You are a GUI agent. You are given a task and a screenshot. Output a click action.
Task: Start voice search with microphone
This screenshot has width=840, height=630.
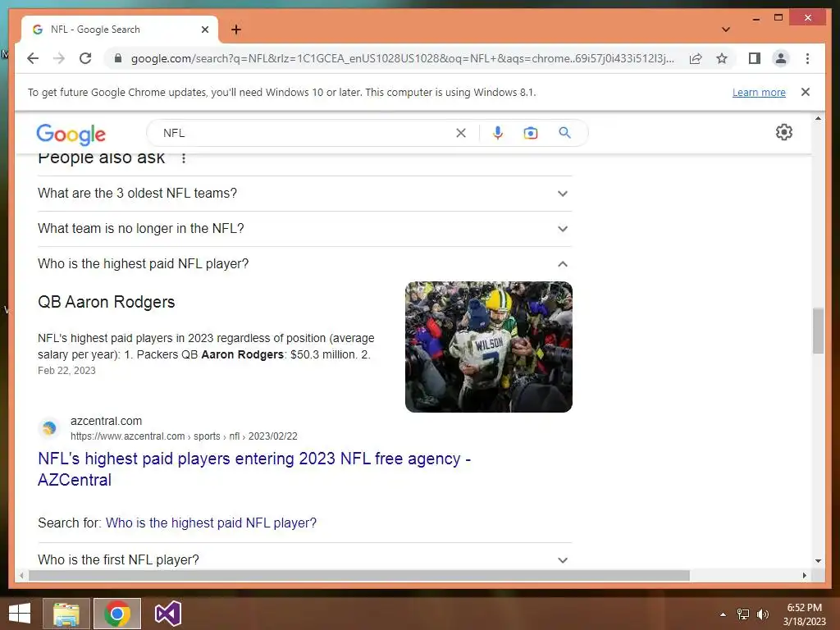click(498, 133)
